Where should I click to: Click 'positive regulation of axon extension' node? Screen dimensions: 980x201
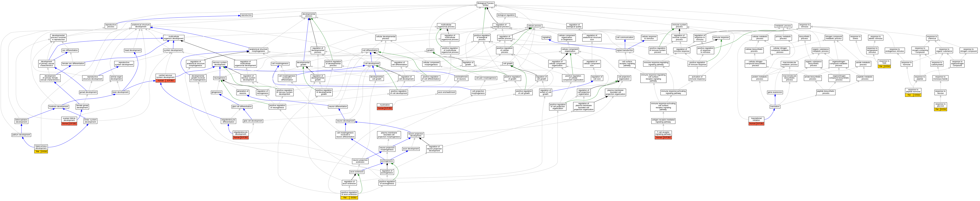click(x=349, y=195)
